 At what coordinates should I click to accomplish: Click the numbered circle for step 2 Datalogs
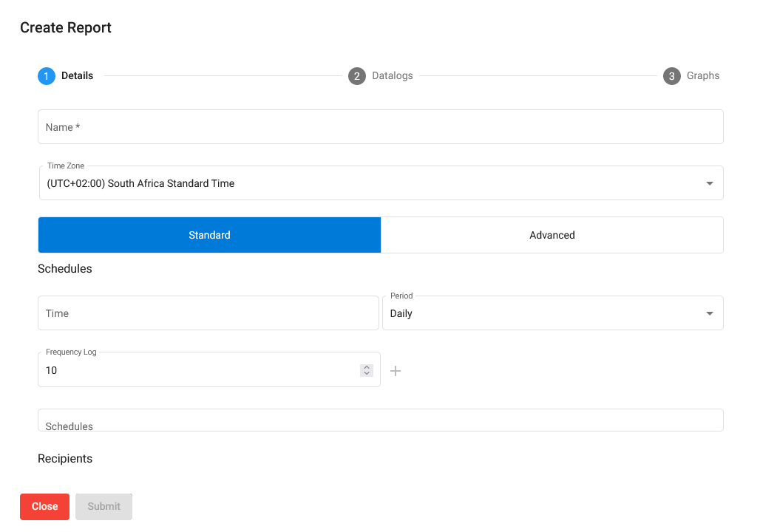click(x=357, y=75)
